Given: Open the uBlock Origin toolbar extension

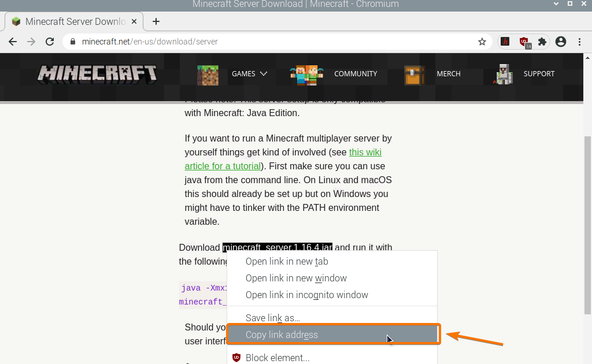Looking at the screenshot, I should (524, 42).
